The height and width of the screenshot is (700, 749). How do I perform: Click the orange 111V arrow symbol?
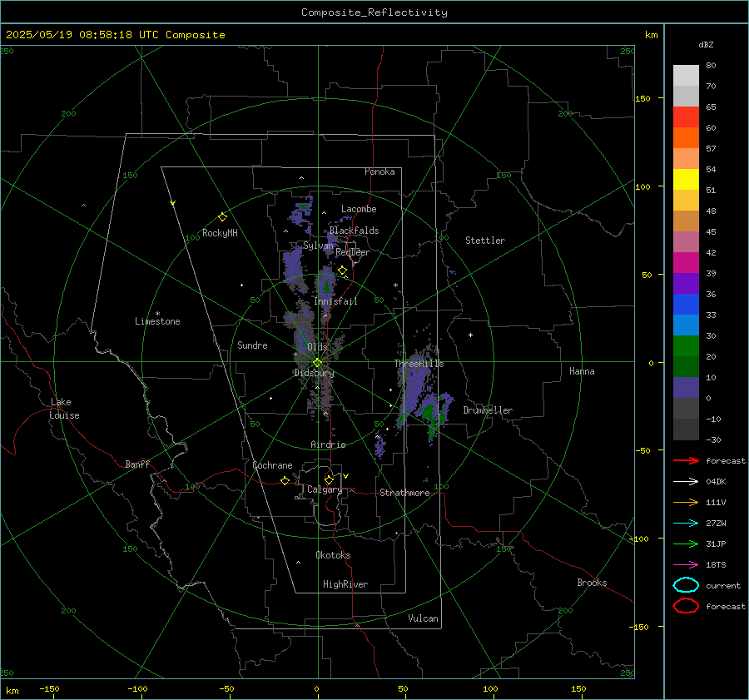coord(686,502)
